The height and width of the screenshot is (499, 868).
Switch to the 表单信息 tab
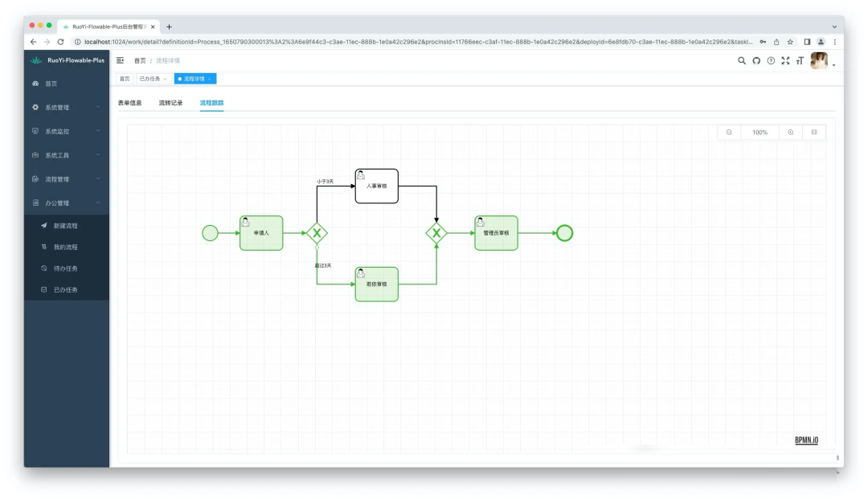(x=130, y=103)
